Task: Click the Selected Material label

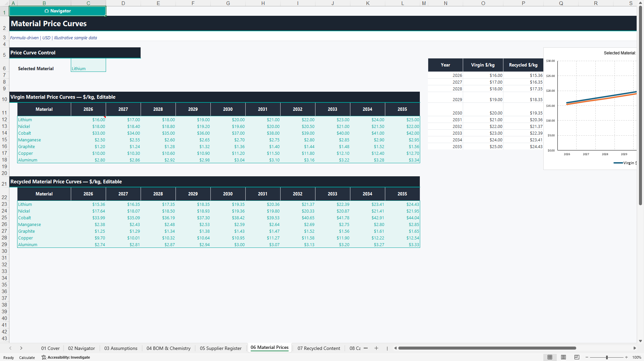Action: [x=36, y=69]
